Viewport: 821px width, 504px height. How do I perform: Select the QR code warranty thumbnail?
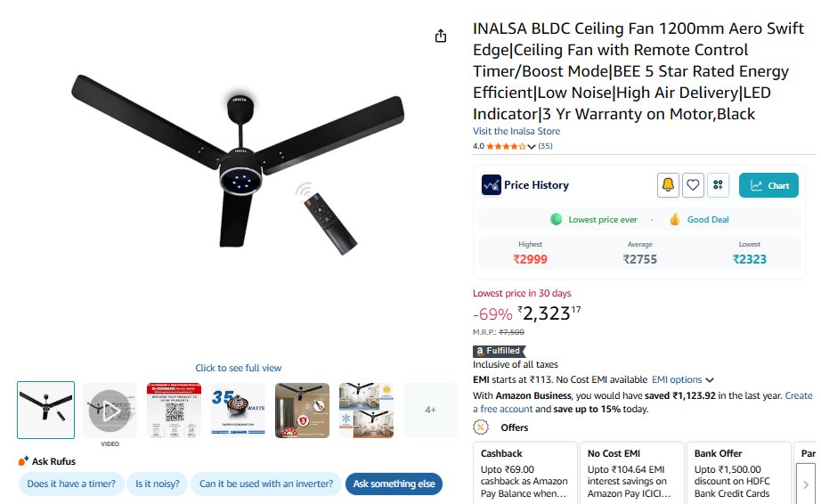click(x=174, y=411)
